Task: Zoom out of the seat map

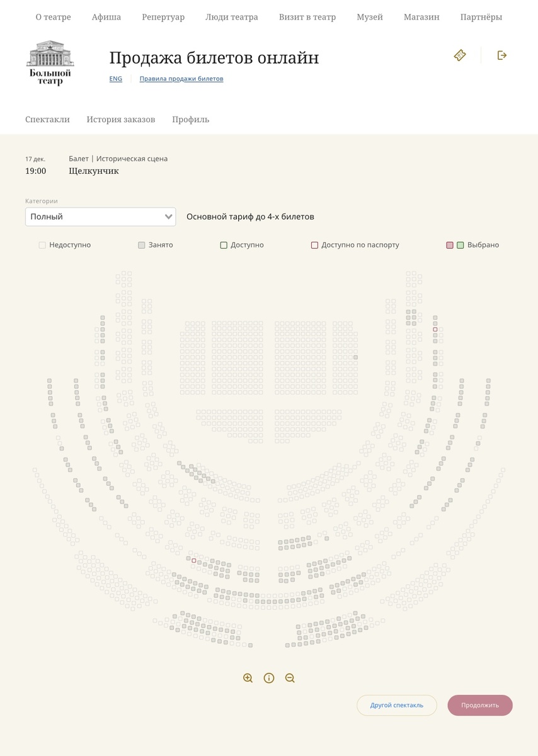Action: pos(290,678)
